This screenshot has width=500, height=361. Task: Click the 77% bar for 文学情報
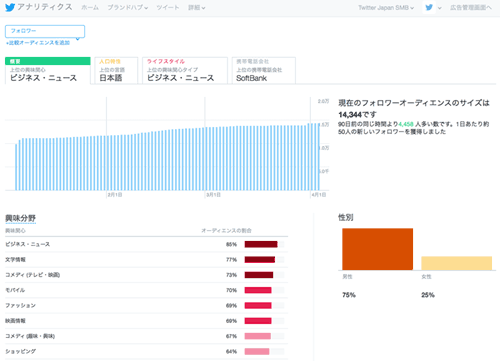260,260
